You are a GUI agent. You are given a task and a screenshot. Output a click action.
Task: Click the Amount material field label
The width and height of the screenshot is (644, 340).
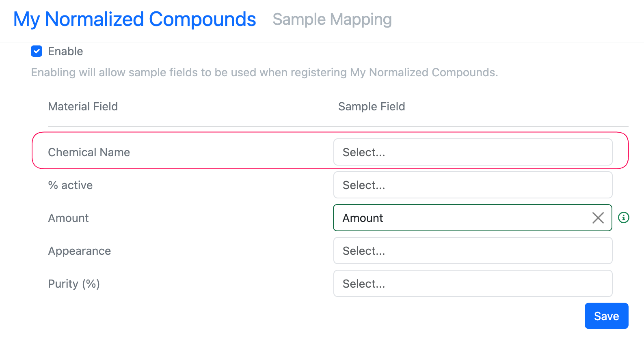[x=68, y=218]
